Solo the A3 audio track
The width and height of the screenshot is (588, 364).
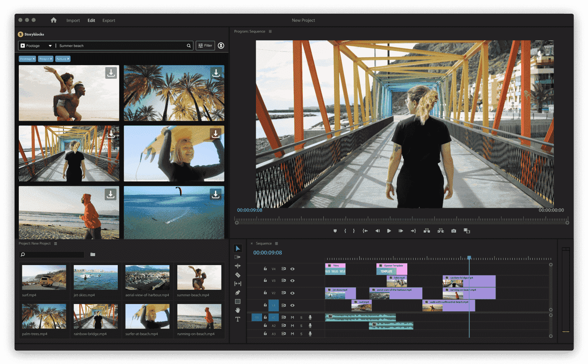pos(301,334)
